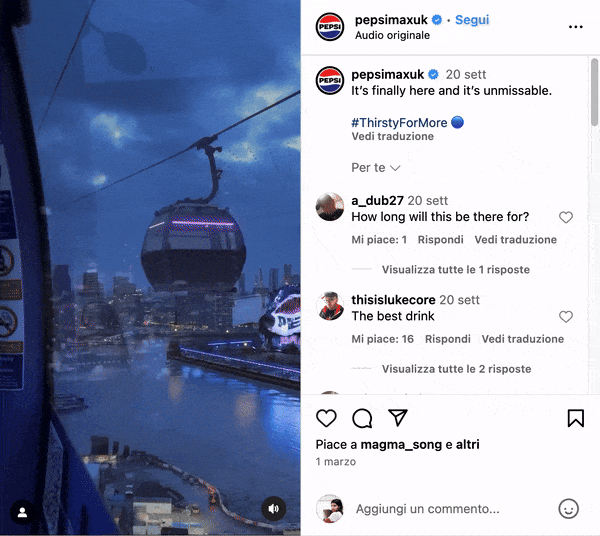
Task: Like a_dub27's comment
Action: [566, 217]
